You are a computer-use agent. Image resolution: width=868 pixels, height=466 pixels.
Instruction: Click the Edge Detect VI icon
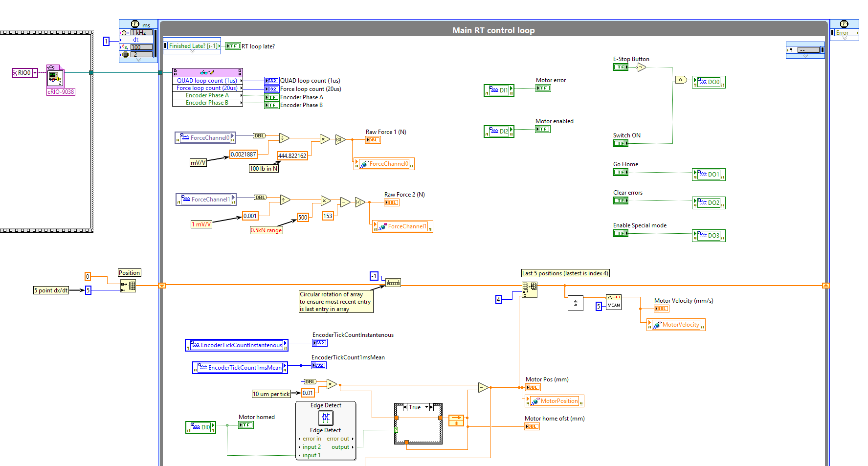click(x=326, y=418)
